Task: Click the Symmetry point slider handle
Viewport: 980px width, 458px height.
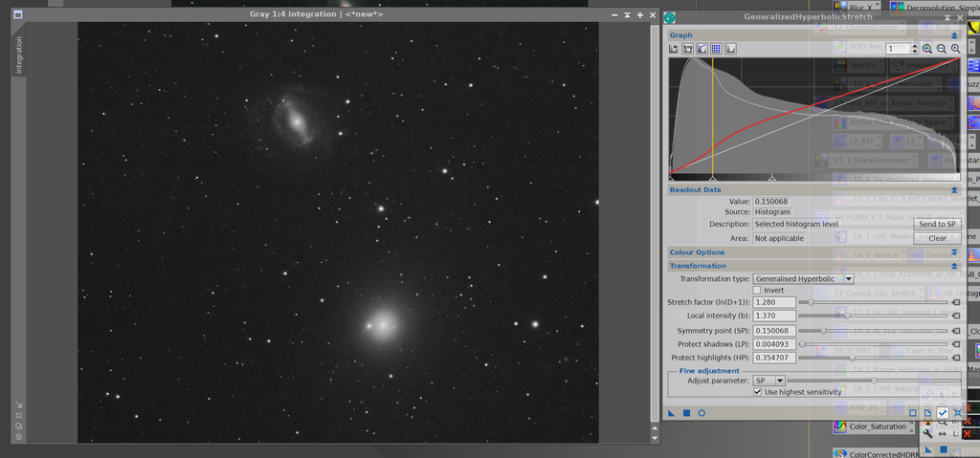Action: point(823,331)
